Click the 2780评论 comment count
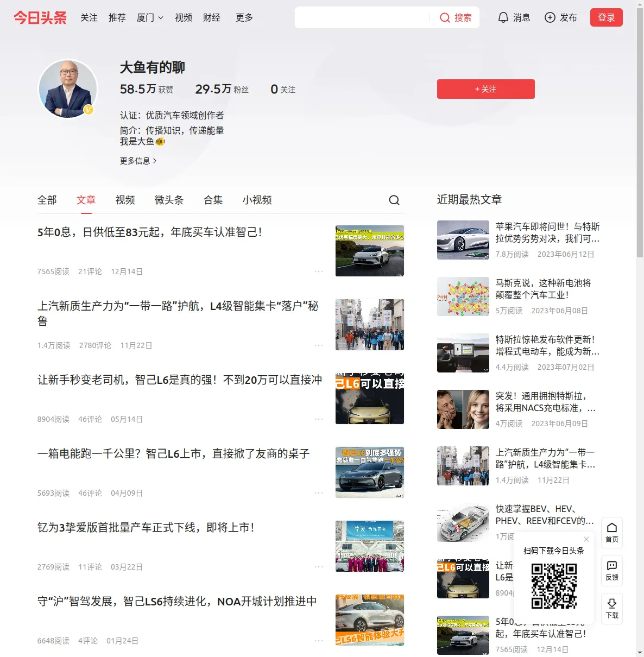644x657 pixels. point(95,345)
